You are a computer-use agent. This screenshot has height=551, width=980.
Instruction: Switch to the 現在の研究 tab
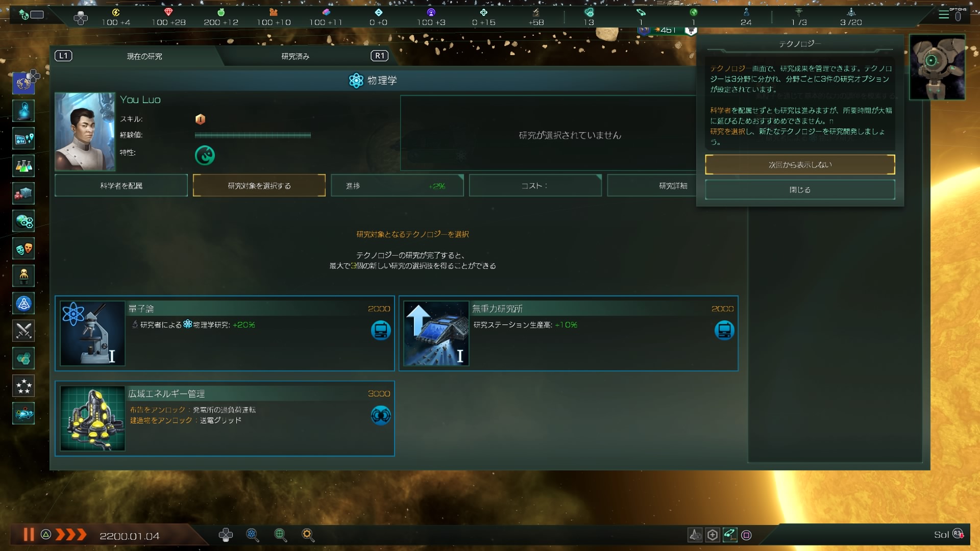[144, 56]
